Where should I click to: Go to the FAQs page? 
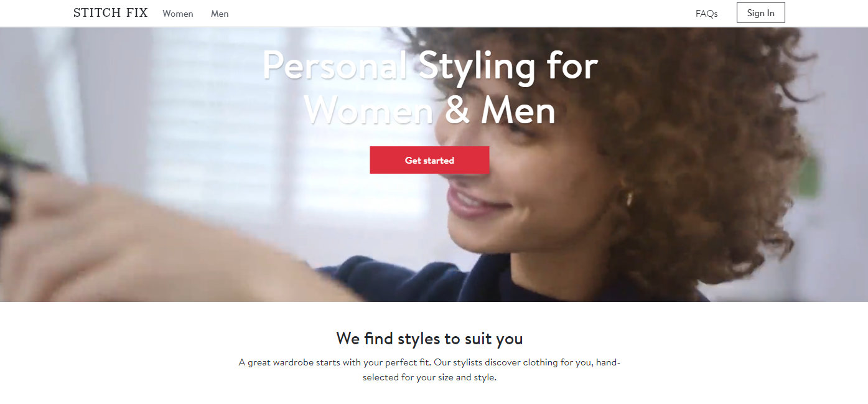706,14
